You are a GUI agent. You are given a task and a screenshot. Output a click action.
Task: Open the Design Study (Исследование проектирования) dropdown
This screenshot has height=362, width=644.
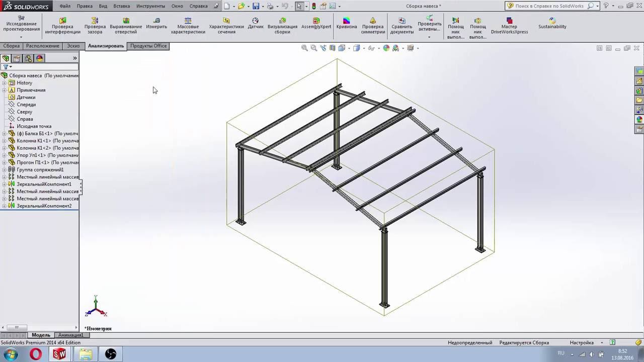21,37
